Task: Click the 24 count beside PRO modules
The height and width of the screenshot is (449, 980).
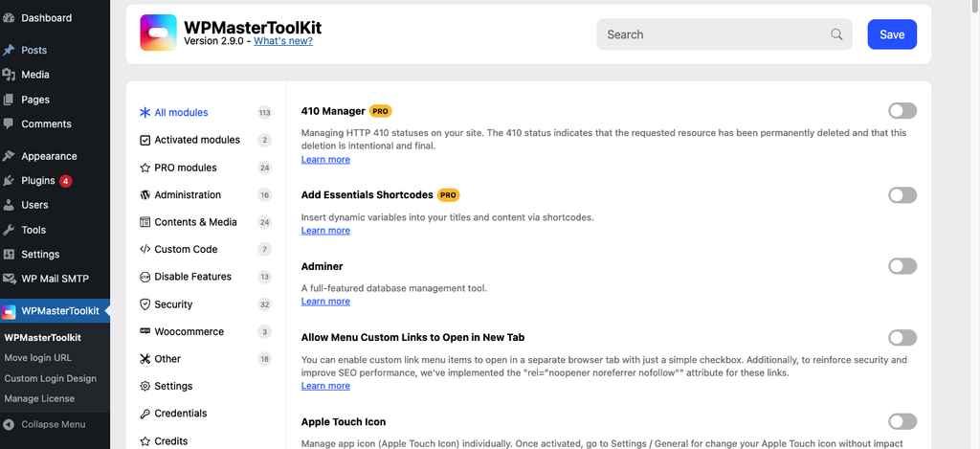Action: (x=264, y=168)
